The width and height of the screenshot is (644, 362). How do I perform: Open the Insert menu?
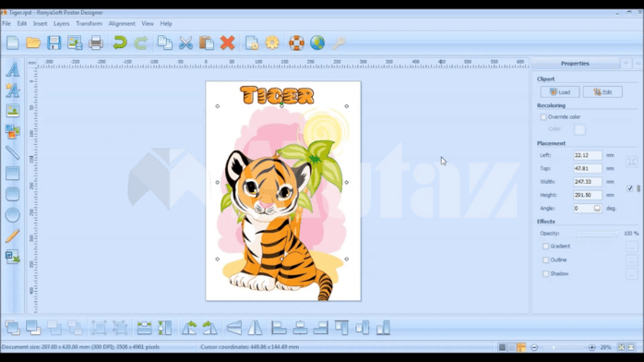(x=40, y=24)
